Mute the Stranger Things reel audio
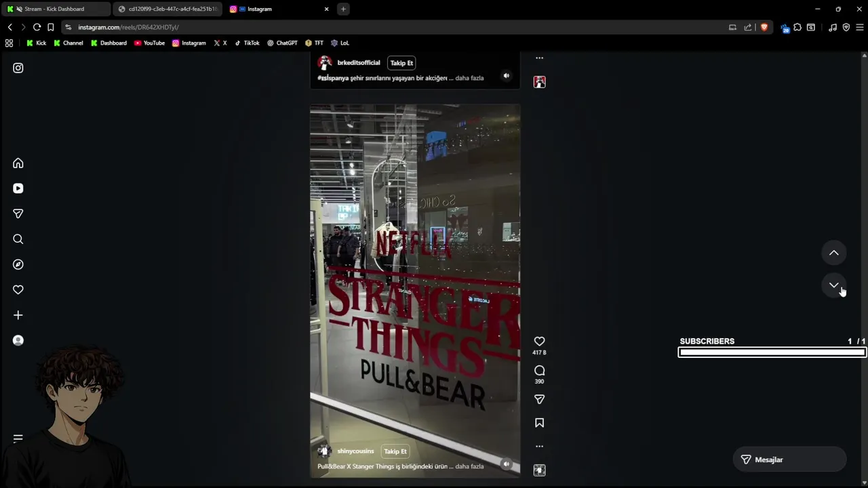 click(506, 464)
